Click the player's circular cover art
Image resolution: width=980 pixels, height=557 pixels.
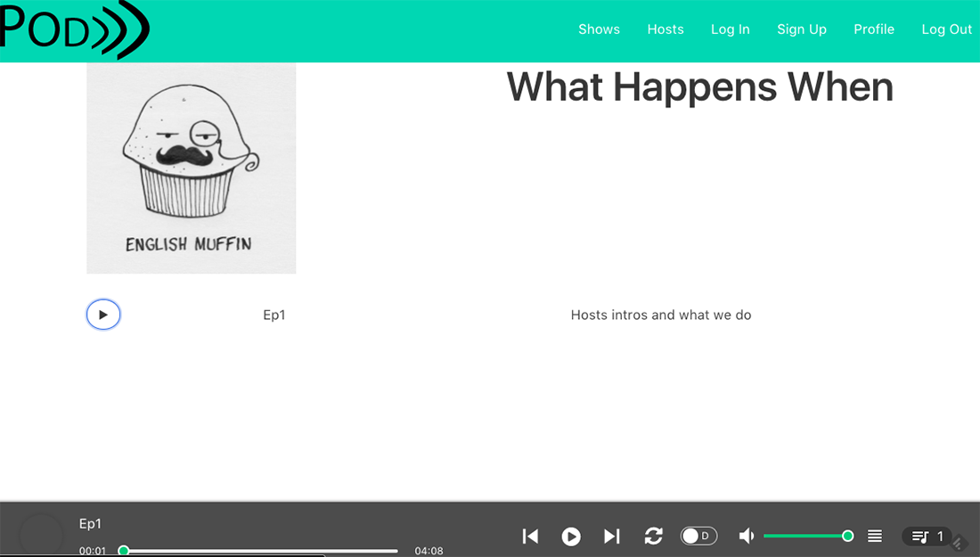41,536
